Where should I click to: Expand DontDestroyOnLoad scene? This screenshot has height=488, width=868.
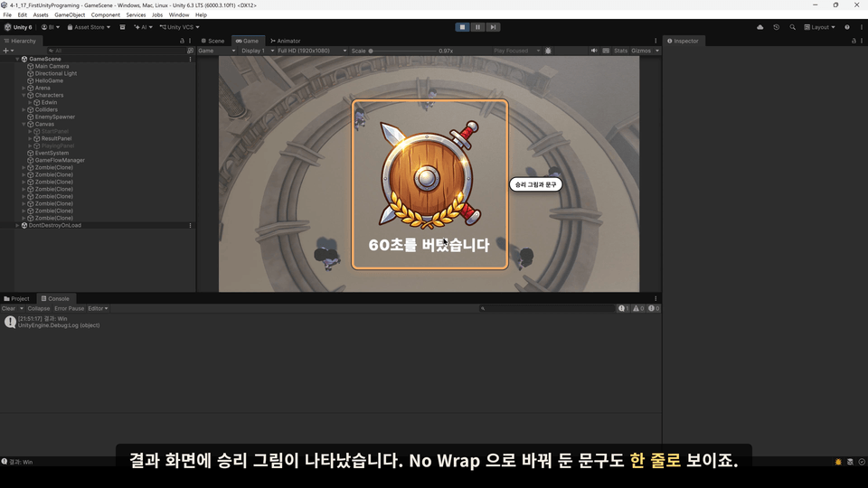coord(17,225)
